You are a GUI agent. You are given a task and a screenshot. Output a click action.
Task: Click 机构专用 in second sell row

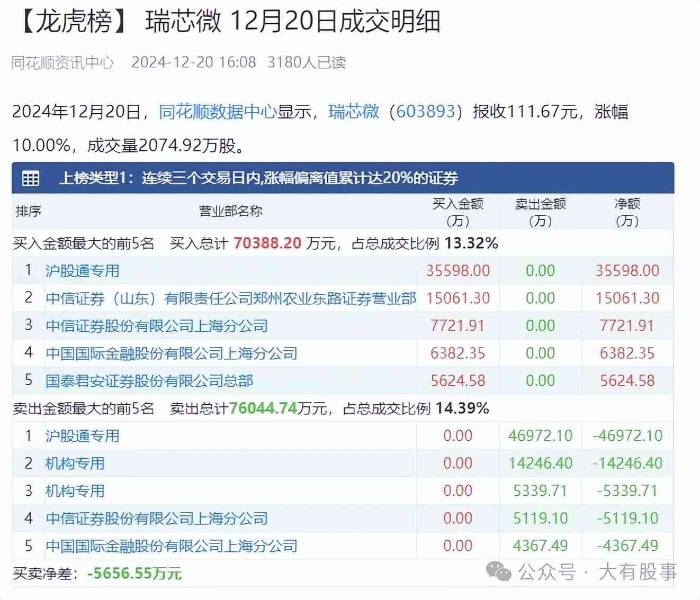(x=75, y=463)
